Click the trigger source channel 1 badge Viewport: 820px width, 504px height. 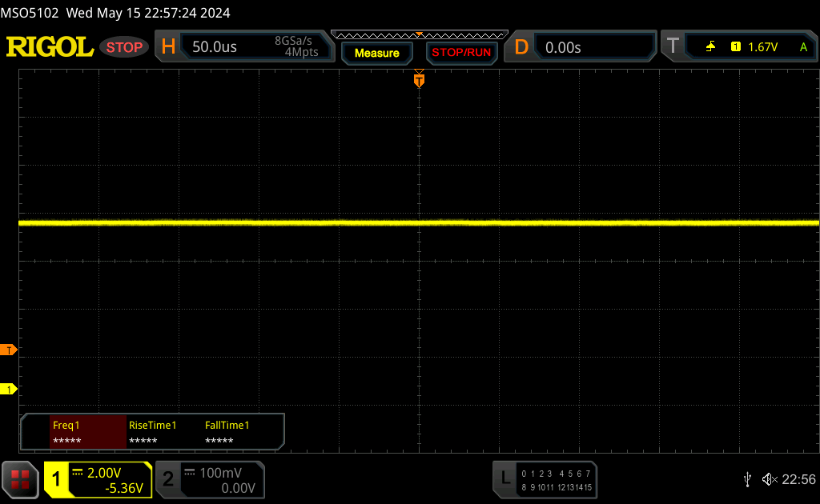coord(736,47)
